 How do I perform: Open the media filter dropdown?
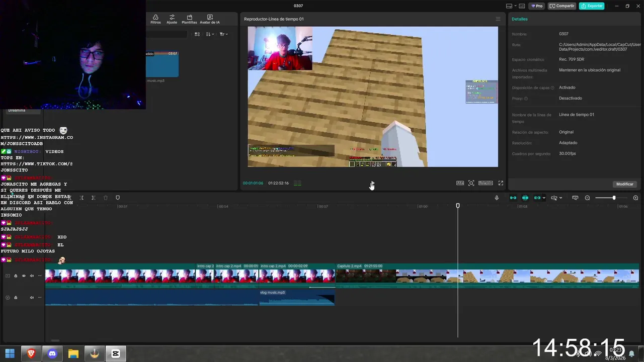click(x=224, y=34)
